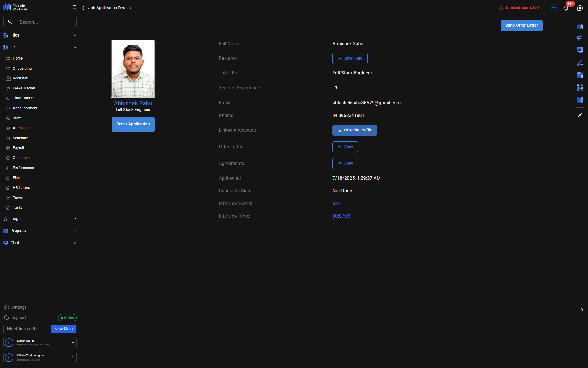The width and height of the screenshot is (588, 368).
Task: Click the pencil edit icon on right rail
Action: click(580, 115)
